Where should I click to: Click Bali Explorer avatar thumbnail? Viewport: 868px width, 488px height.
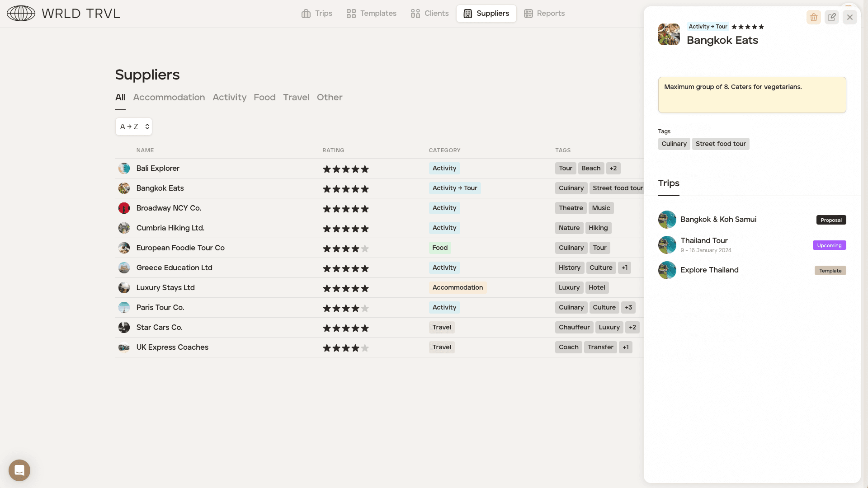[x=124, y=169]
